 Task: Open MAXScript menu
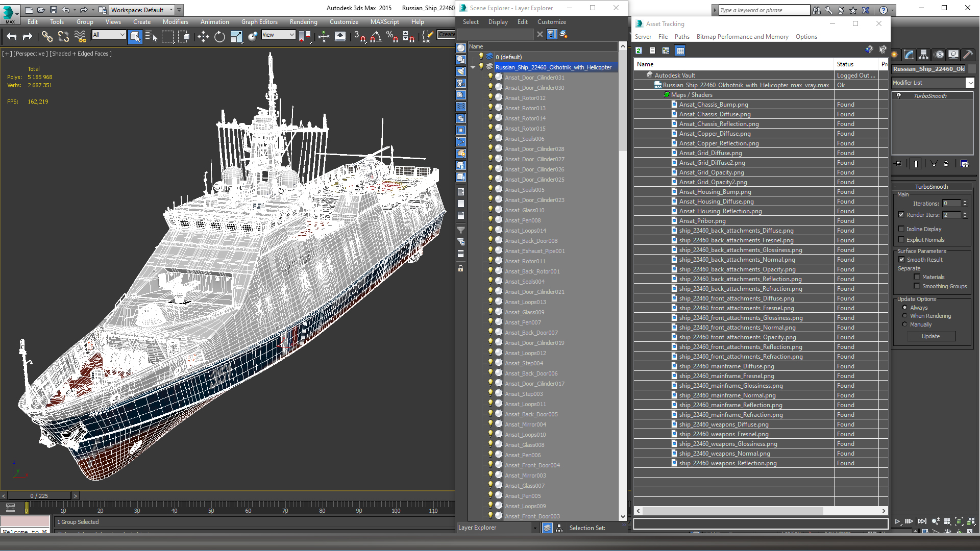[385, 22]
